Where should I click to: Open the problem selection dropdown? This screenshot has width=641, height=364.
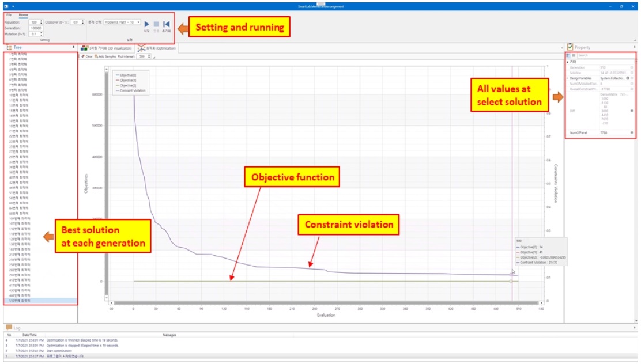coord(122,22)
